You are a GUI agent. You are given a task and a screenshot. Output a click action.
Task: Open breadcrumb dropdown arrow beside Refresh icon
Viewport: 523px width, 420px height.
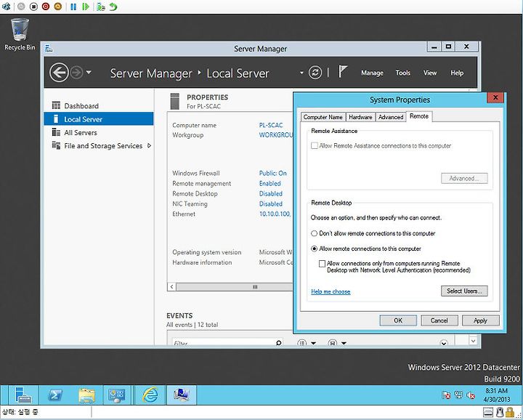pyautogui.click(x=301, y=73)
